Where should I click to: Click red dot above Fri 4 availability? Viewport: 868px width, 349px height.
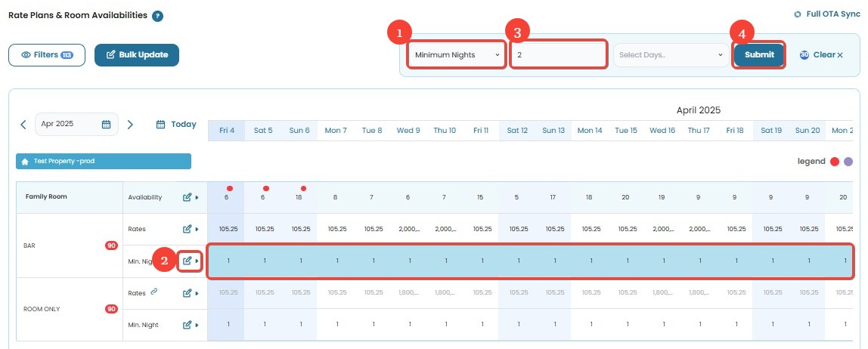(x=230, y=189)
